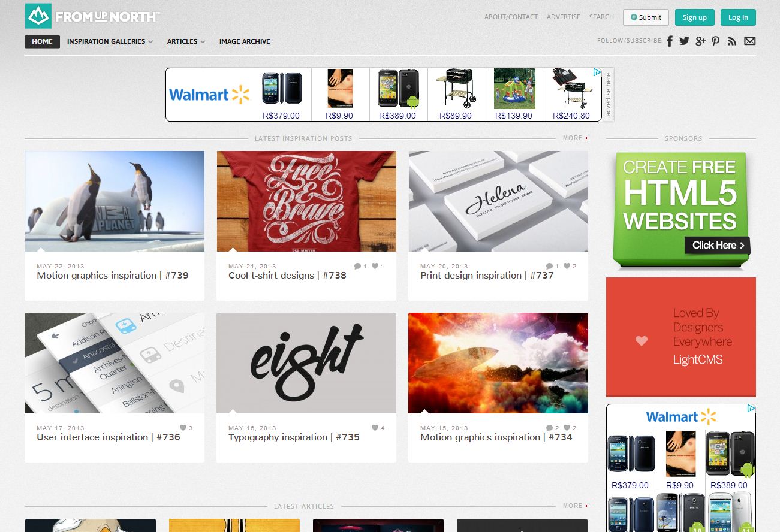Open the Image Archive menu item
The height and width of the screenshot is (532, 780).
[245, 41]
